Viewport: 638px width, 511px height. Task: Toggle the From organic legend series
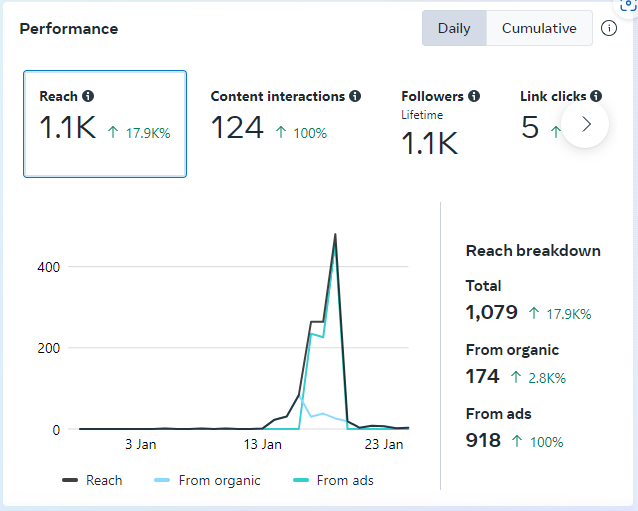208,480
